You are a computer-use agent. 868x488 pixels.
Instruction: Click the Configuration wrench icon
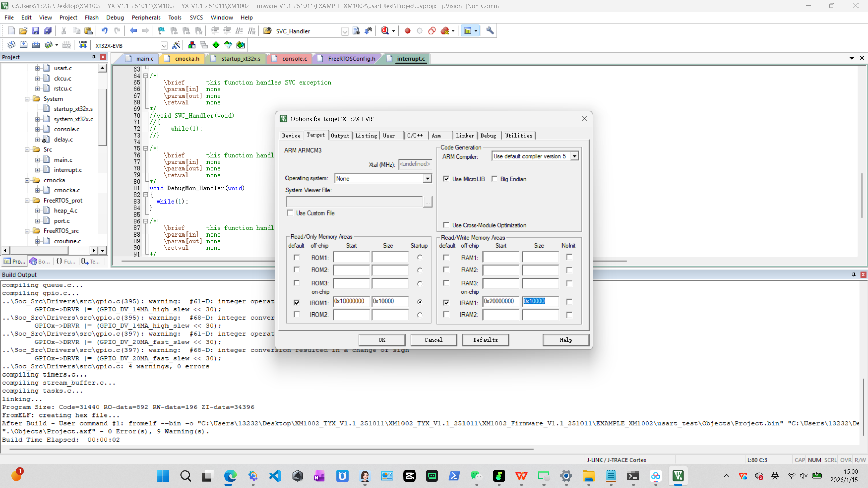[490, 31]
